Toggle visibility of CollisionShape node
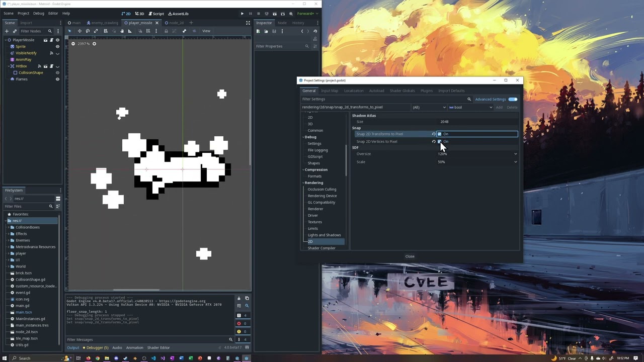The width and height of the screenshot is (644, 362). pyautogui.click(x=57, y=72)
